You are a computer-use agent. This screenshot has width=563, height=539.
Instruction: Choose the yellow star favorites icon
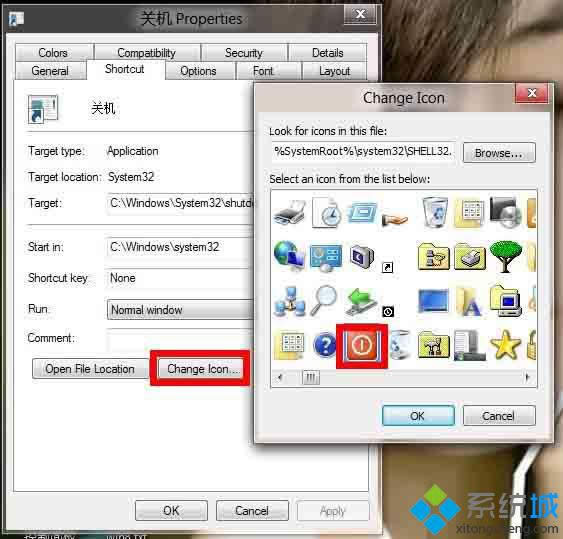pos(505,345)
